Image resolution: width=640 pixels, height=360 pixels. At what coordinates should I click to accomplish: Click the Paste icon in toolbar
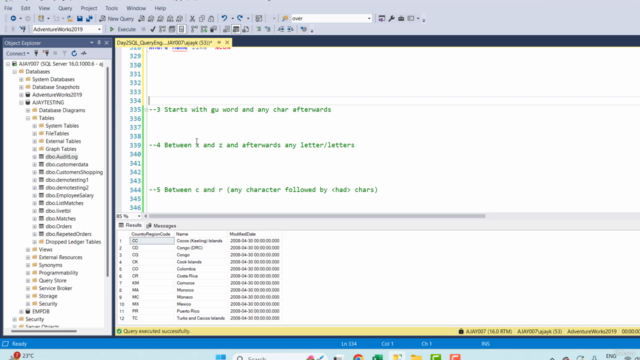point(211,18)
